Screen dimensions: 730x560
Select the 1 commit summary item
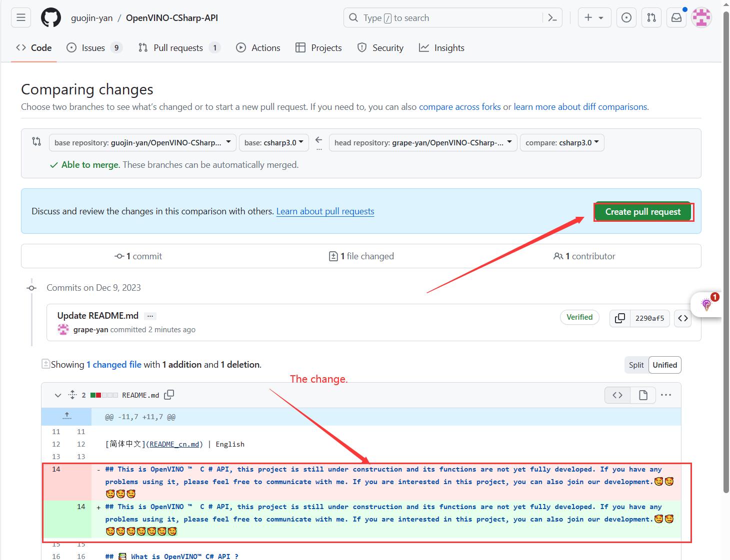coord(138,256)
